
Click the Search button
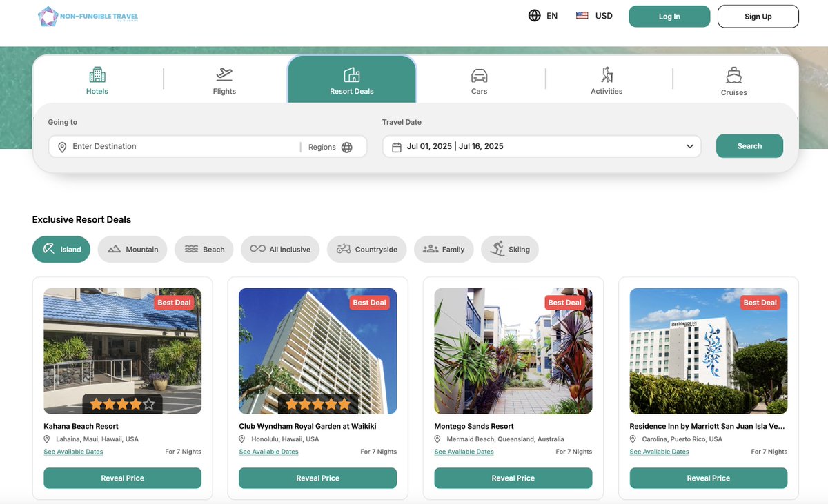click(749, 146)
